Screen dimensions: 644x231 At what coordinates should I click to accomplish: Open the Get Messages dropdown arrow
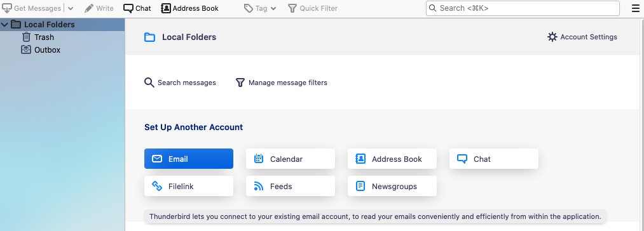click(x=70, y=8)
